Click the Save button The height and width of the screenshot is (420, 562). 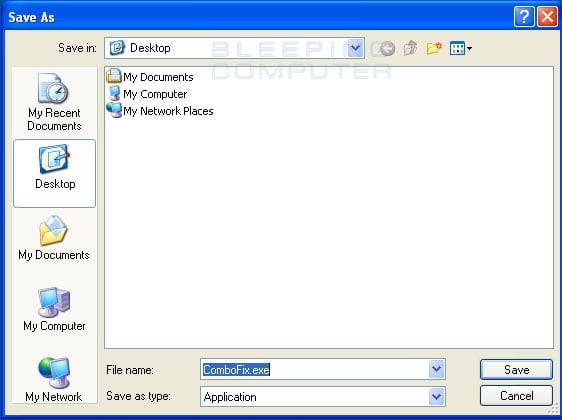[516, 369]
